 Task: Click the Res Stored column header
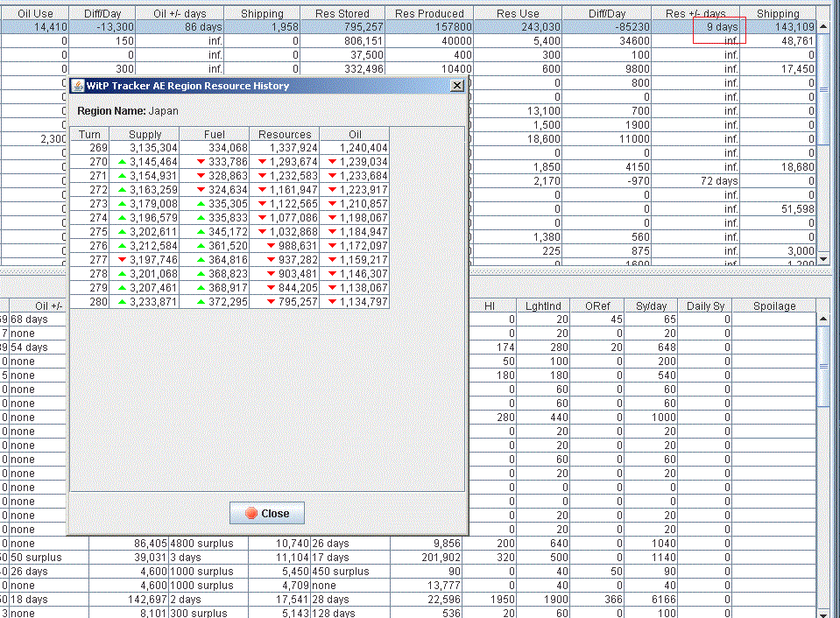342,13
